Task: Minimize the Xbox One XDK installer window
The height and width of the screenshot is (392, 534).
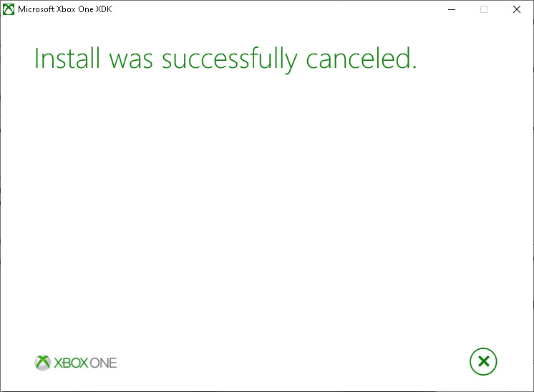Action: pyautogui.click(x=452, y=9)
